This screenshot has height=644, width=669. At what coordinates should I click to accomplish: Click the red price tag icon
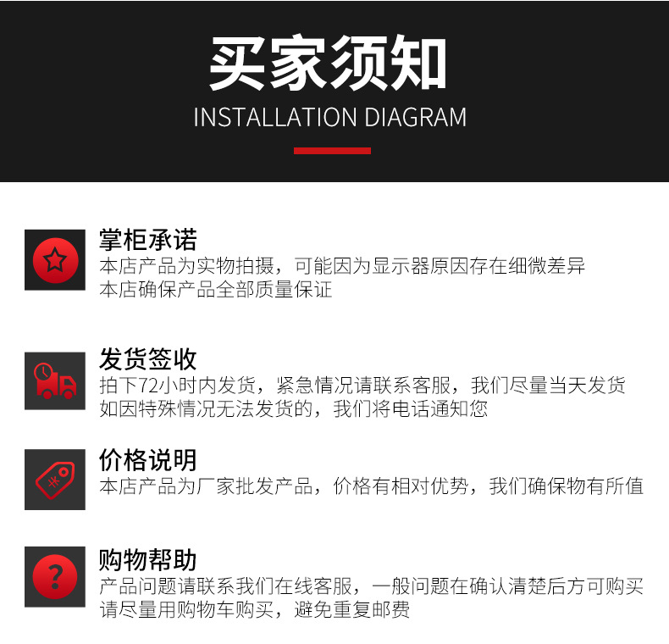[55, 480]
